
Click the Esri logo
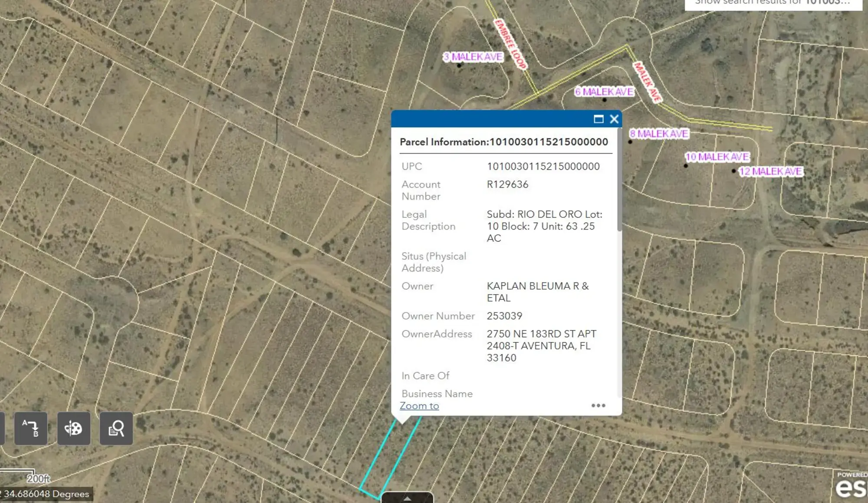tap(851, 488)
